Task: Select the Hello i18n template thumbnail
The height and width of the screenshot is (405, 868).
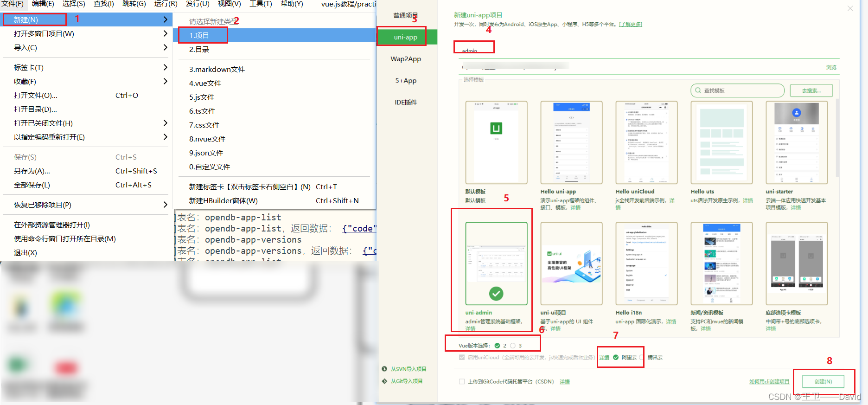Action: [x=646, y=264]
